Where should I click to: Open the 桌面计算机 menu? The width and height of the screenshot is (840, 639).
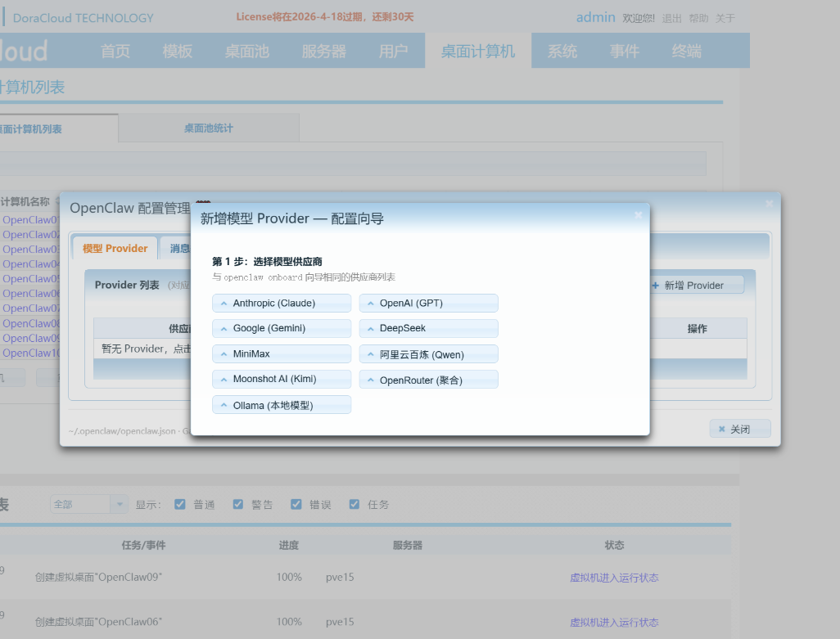pyautogui.click(x=478, y=51)
